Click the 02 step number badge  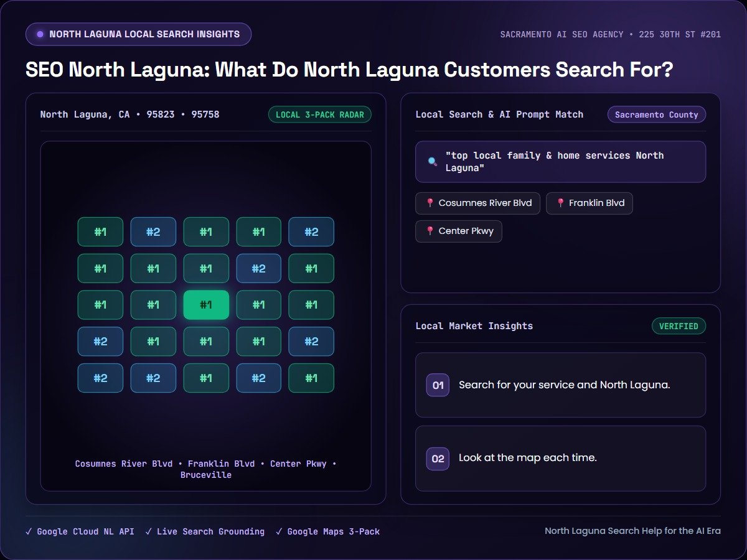coord(438,459)
